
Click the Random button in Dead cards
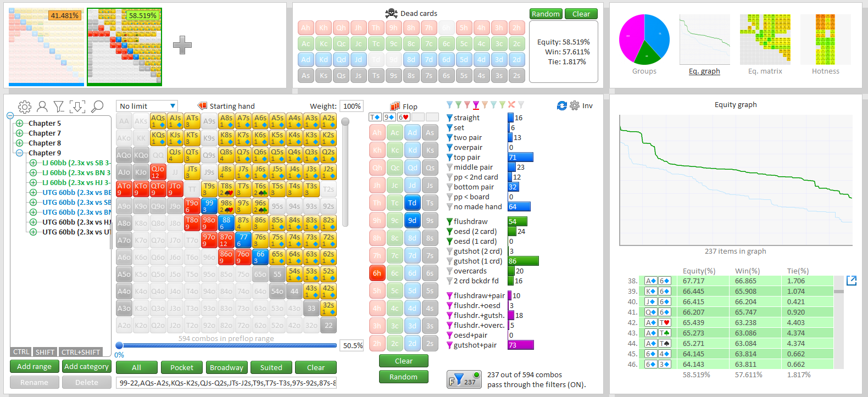(x=546, y=14)
